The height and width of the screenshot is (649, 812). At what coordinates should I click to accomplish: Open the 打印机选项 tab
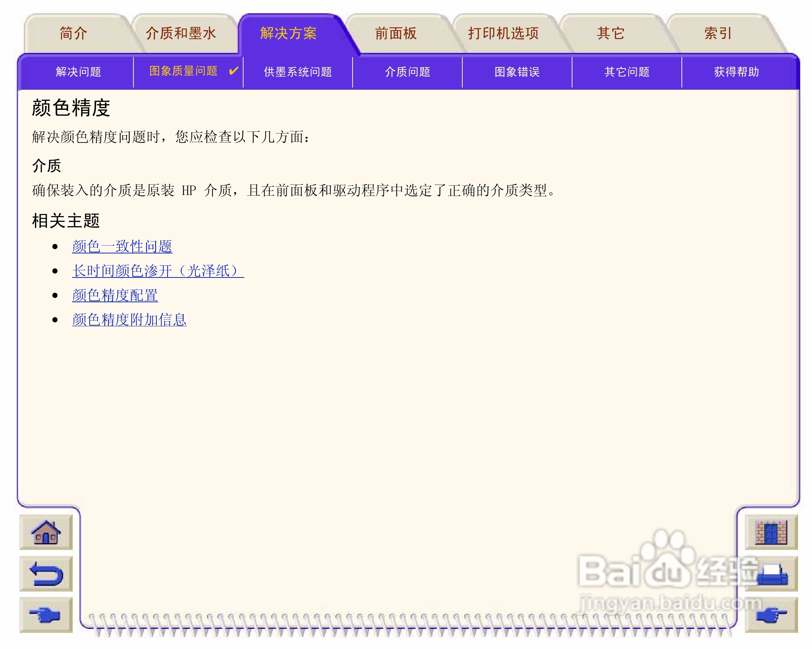pos(503,33)
